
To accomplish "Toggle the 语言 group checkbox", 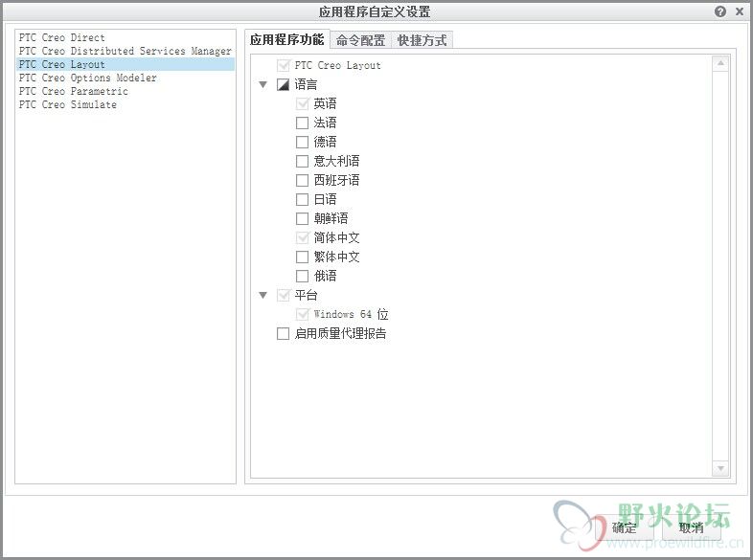I will [x=284, y=84].
